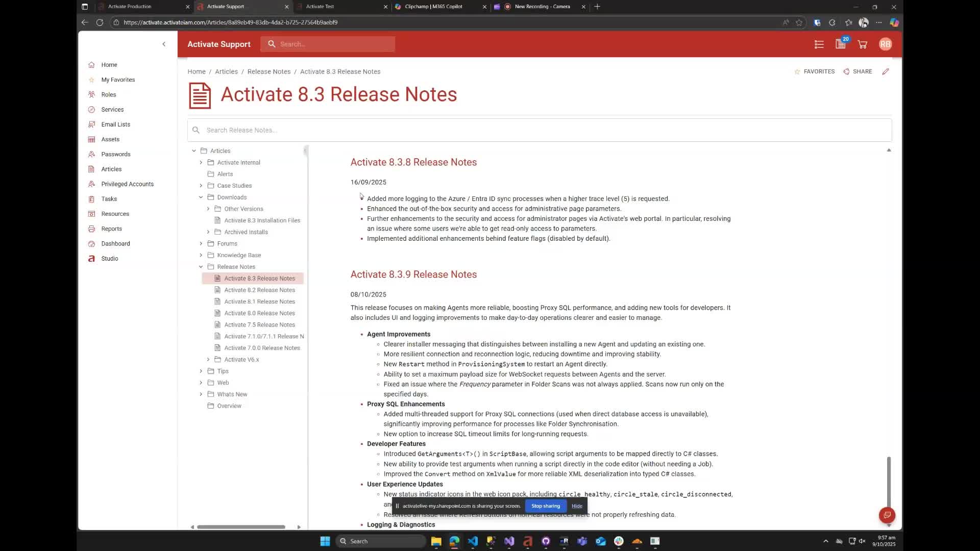Stop sharing the screen

pyautogui.click(x=546, y=506)
